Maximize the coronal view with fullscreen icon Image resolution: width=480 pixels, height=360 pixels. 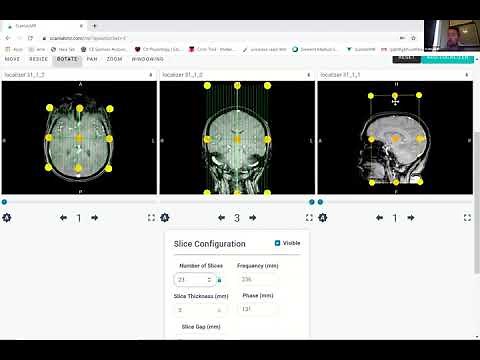coord(309,218)
